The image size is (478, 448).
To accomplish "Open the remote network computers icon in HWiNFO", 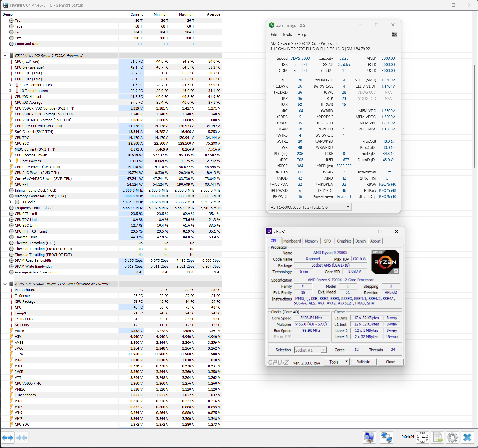I will pos(387,437).
